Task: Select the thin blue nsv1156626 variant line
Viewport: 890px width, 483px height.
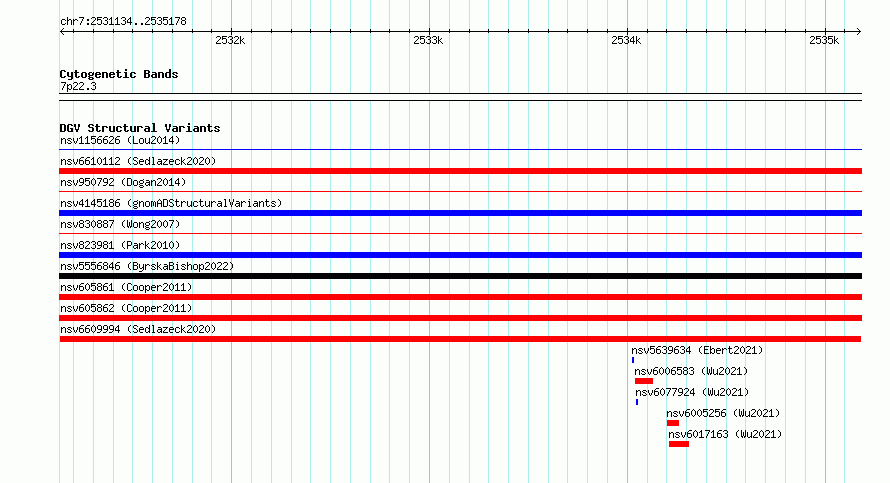Action: coord(460,150)
